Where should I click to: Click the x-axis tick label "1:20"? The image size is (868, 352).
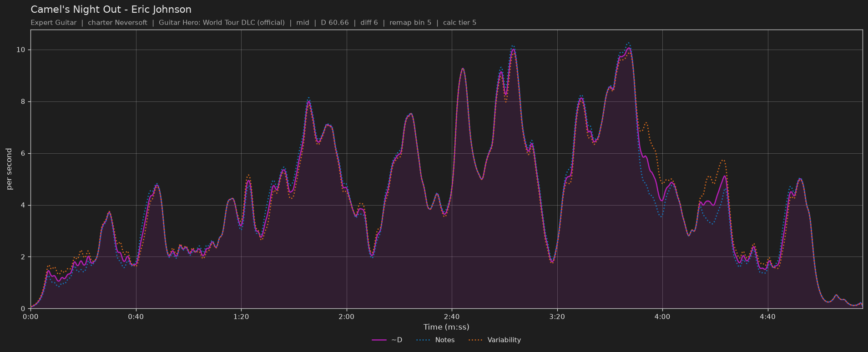click(241, 317)
